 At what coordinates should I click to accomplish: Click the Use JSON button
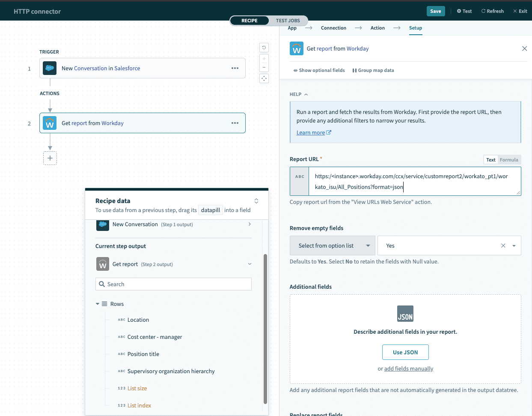[405, 352]
